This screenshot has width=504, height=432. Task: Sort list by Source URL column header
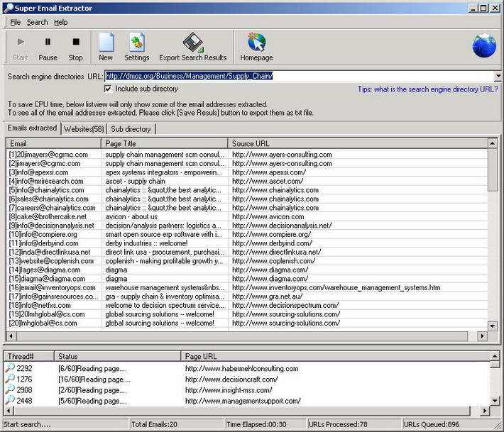[358, 143]
